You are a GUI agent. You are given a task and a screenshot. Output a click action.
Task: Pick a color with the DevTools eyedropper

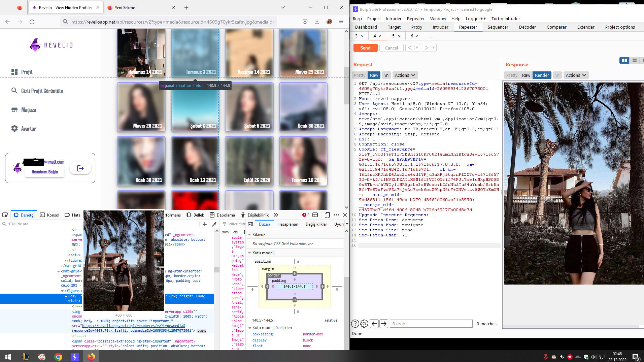214,224
